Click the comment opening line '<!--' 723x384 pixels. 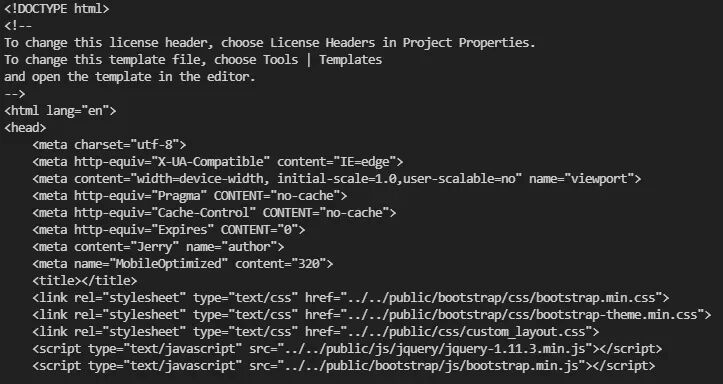(18, 26)
